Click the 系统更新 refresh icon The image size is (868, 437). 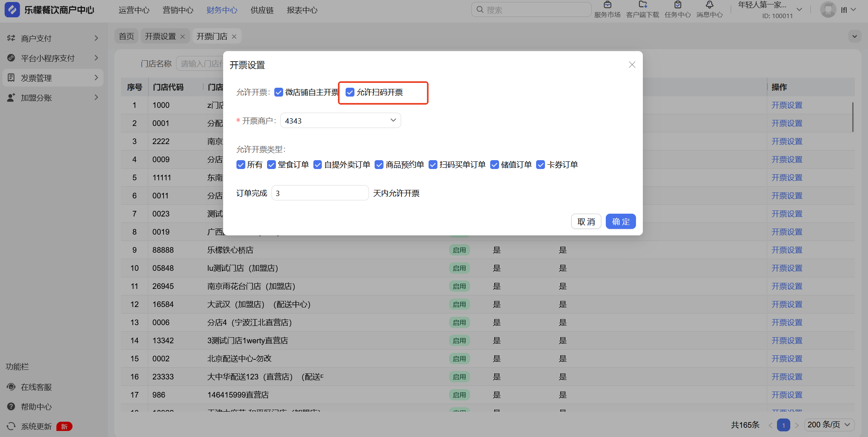coord(11,426)
